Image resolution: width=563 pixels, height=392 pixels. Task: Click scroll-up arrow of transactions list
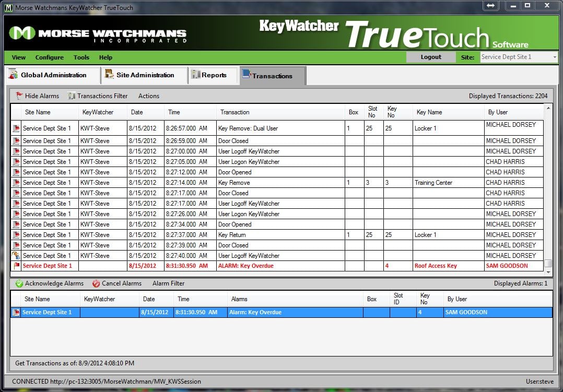548,108
